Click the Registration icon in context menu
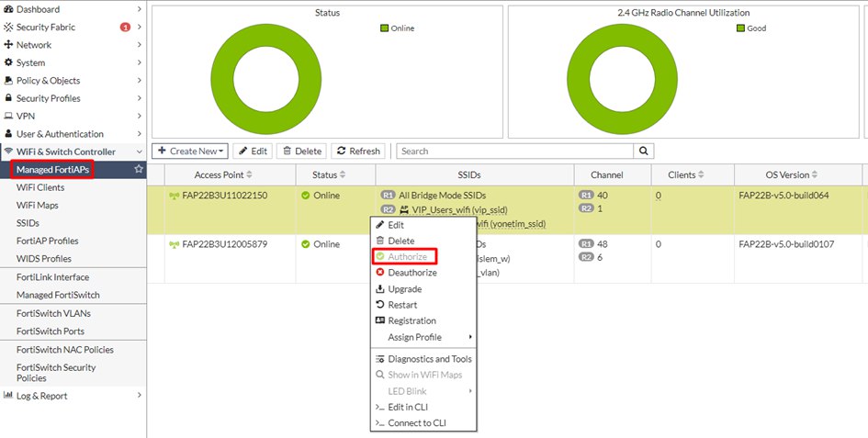Viewport: 868px width, 438px height. pos(380,321)
